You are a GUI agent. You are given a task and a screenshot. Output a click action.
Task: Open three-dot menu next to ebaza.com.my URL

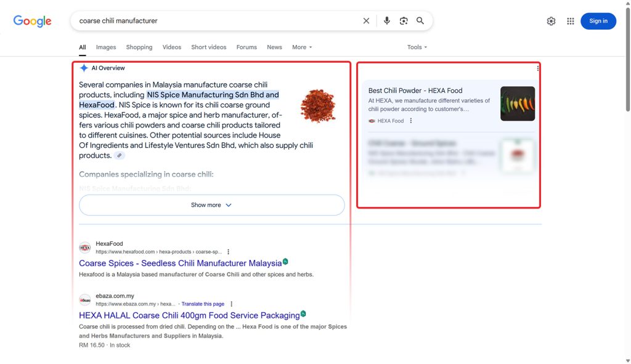point(232,304)
